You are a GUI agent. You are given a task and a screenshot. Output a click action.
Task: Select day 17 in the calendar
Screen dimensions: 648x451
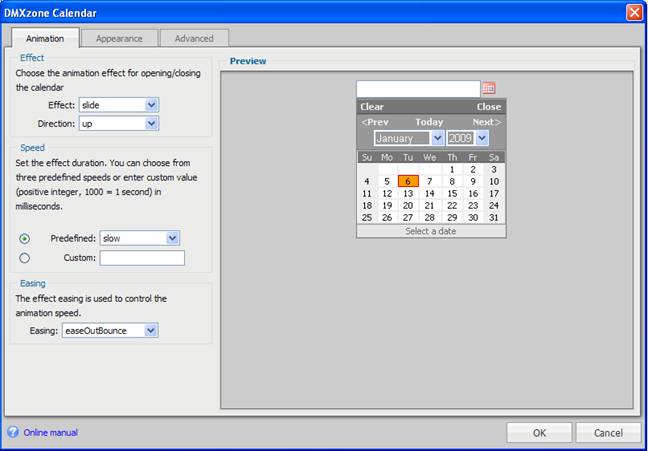click(494, 193)
